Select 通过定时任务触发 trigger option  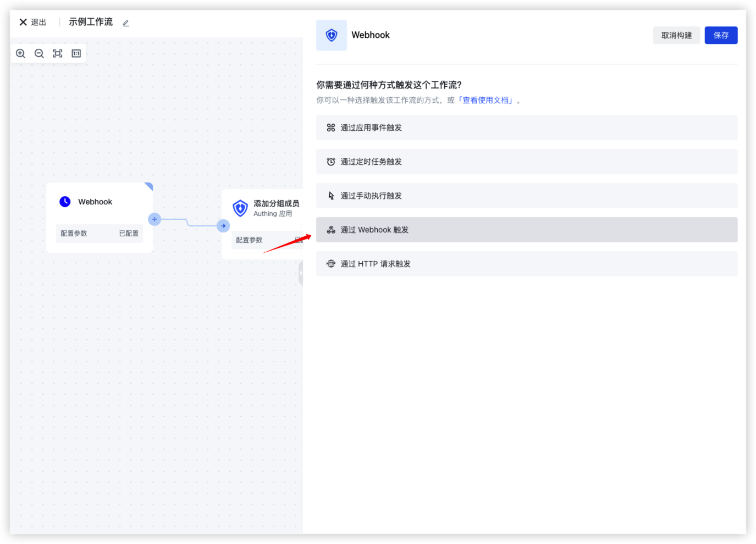point(526,162)
